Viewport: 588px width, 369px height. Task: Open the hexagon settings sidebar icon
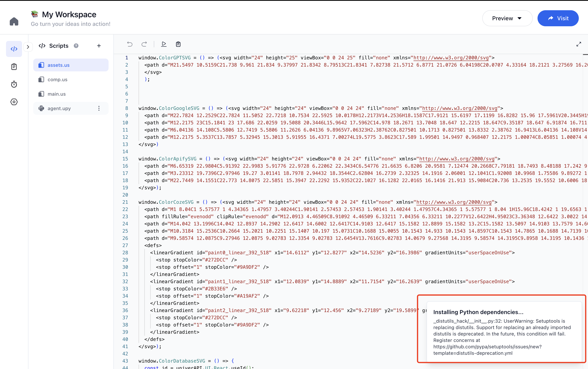(14, 102)
